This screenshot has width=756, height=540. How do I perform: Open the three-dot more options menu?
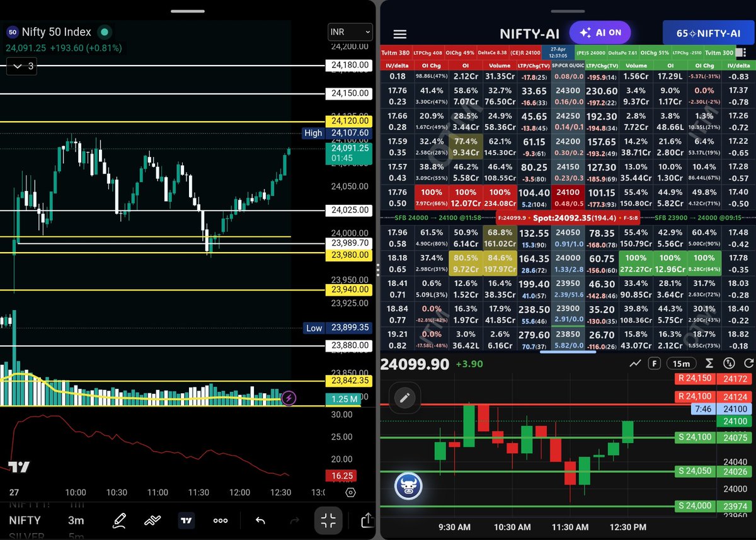pyautogui.click(x=220, y=520)
